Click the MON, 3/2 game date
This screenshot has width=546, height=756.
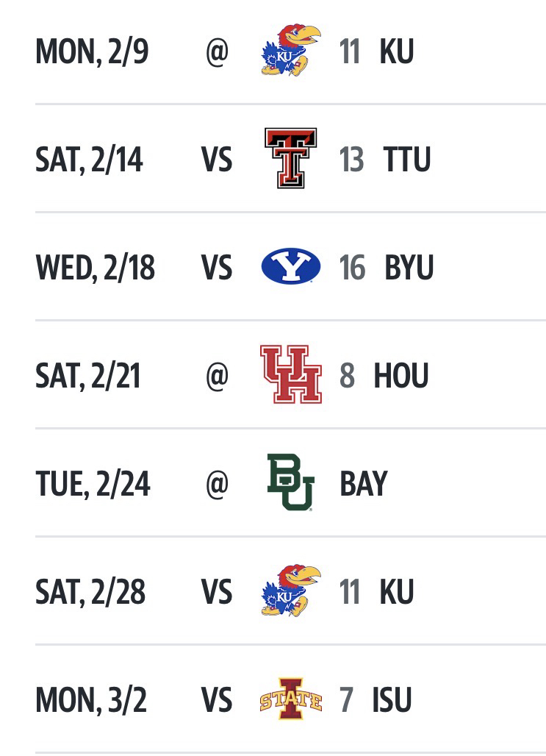point(90,699)
